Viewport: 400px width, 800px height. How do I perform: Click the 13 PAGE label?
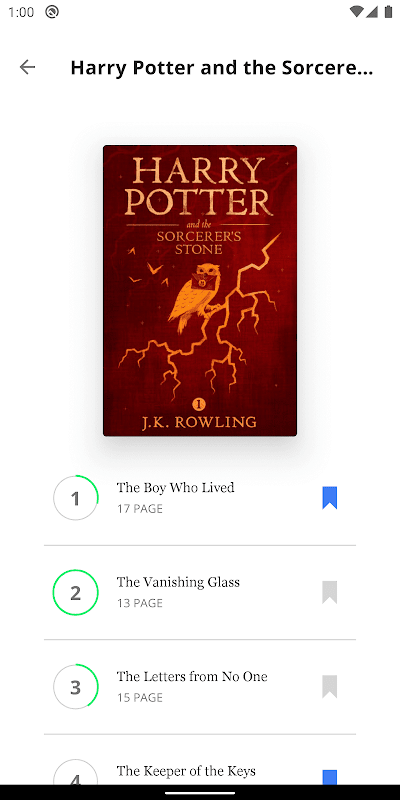pyautogui.click(x=140, y=603)
